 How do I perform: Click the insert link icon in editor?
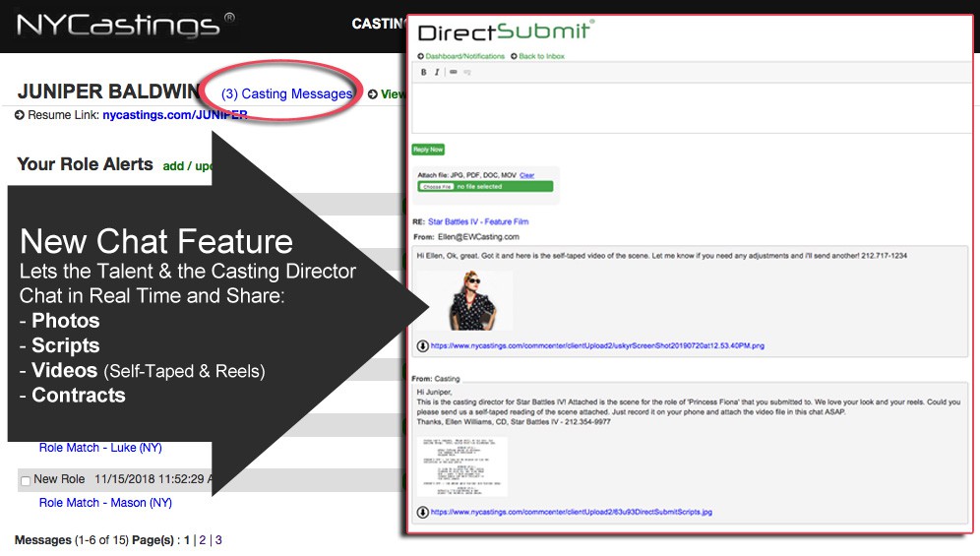(x=453, y=72)
